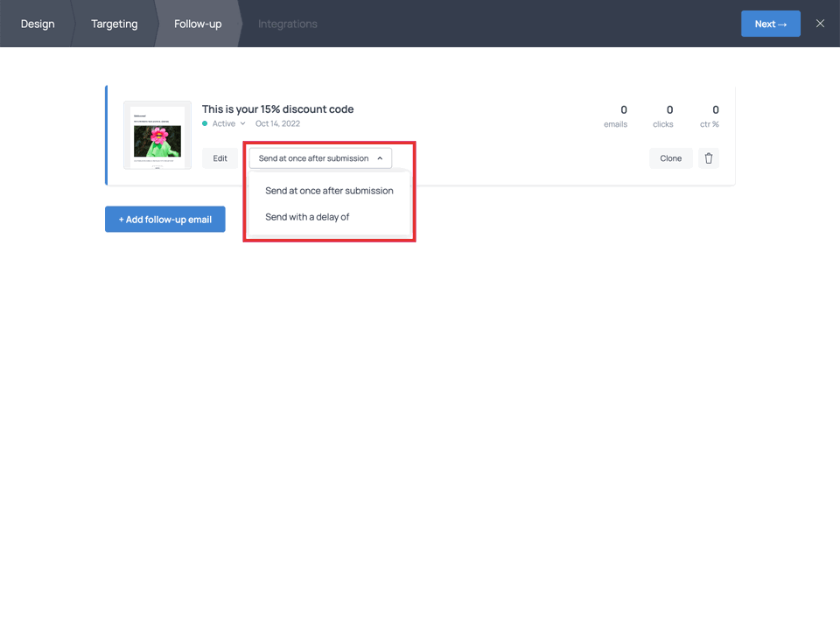Click the X to exit the editor

click(820, 24)
